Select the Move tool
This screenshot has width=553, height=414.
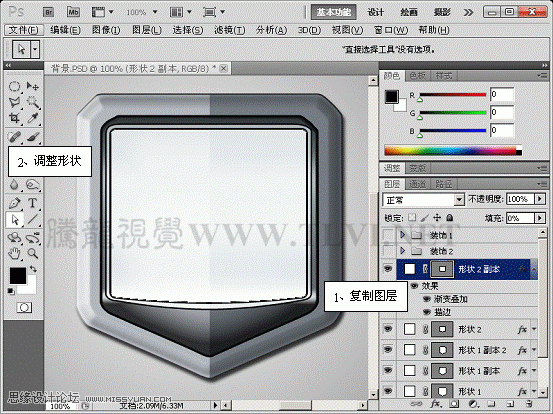[x=32, y=86]
